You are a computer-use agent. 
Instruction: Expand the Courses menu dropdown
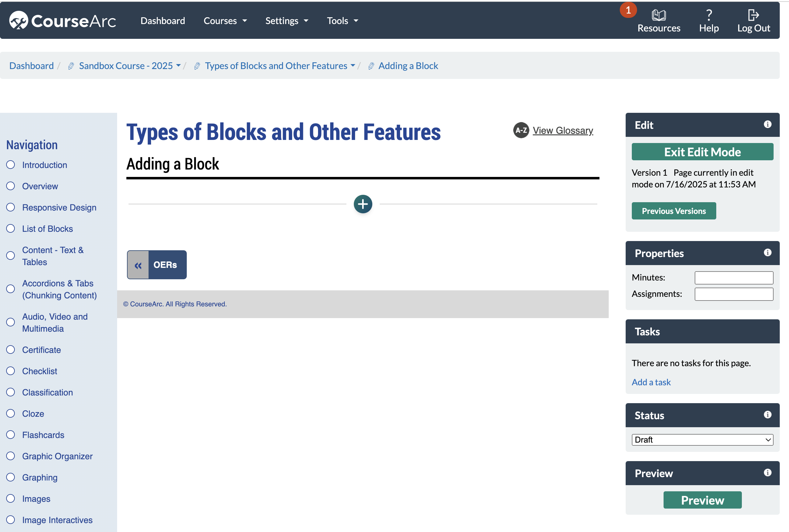[x=225, y=21]
